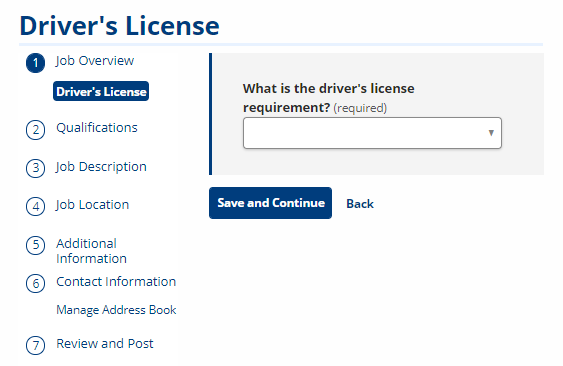The height and width of the screenshot is (366, 563).
Task: Select the Driver's License sub-step
Action: pos(101,91)
